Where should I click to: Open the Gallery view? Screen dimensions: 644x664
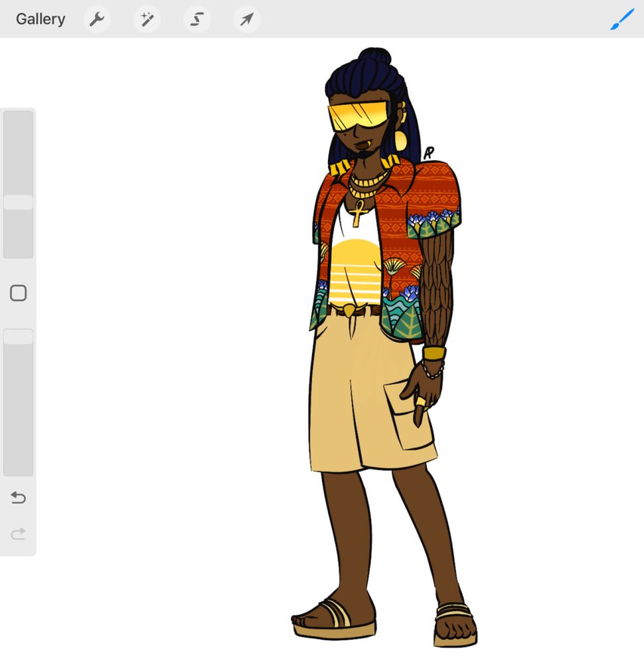(40, 19)
